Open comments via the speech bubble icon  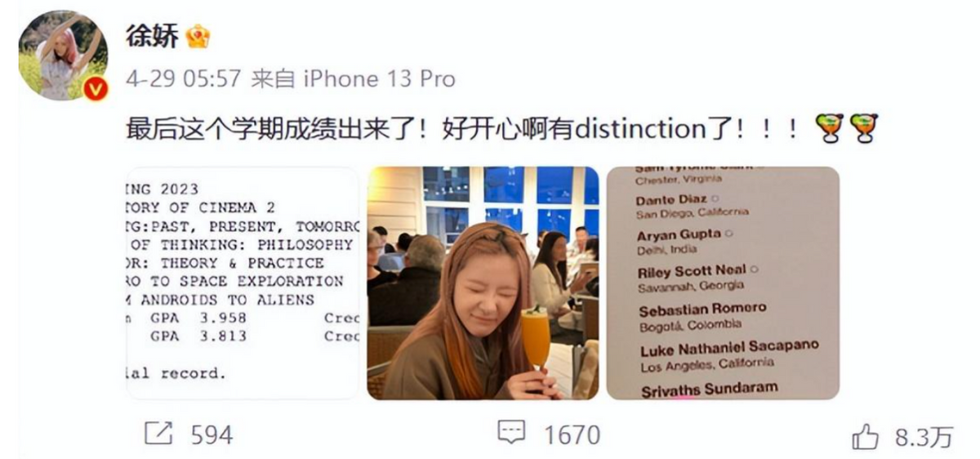512,433
